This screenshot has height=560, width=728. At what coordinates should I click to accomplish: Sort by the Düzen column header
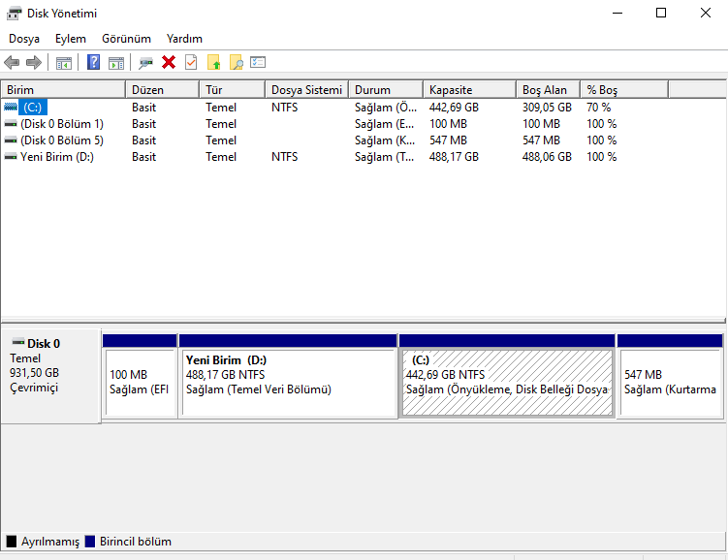point(163,89)
